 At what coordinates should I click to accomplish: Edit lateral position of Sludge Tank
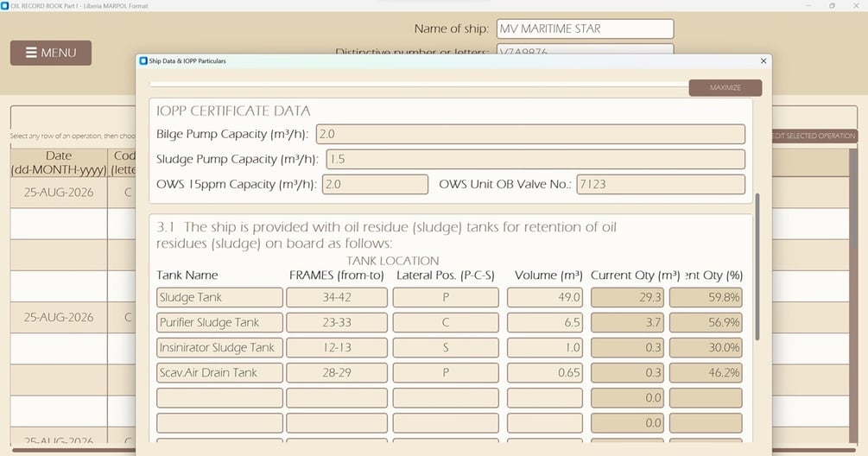[x=446, y=297]
